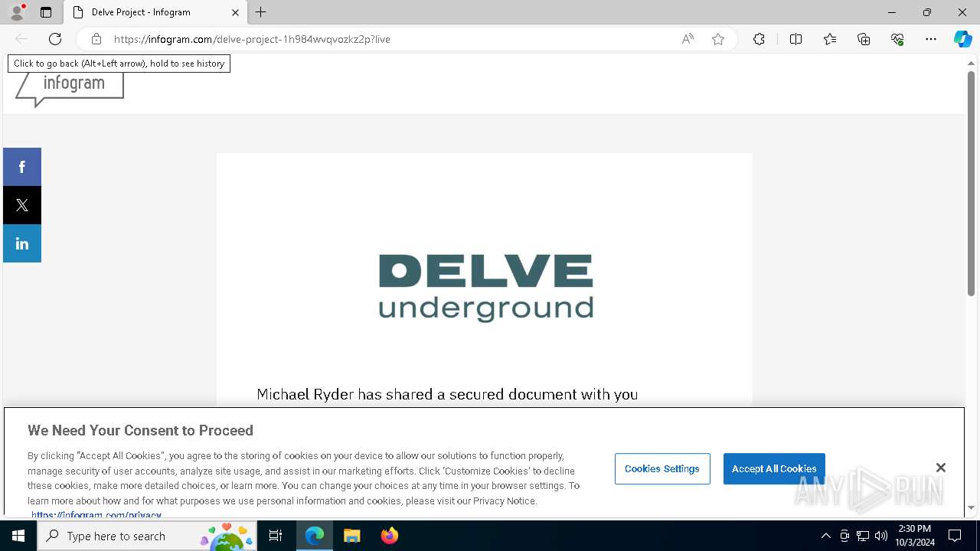Dismiss the cookie consent banner

click(941, 468)
